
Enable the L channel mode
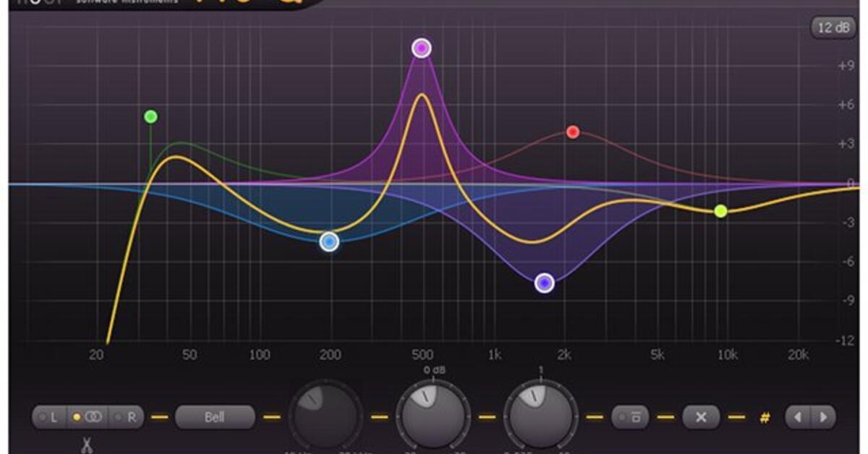click(51, 416)
